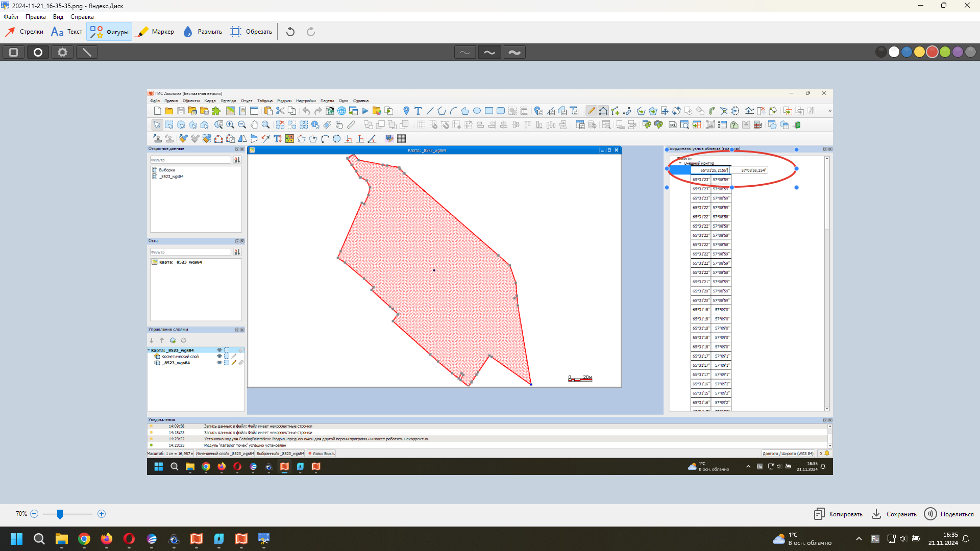Choose the black color swatch
Image resolution: width=980 pixels, height=551 pixels.
click(x=881, y=52)
